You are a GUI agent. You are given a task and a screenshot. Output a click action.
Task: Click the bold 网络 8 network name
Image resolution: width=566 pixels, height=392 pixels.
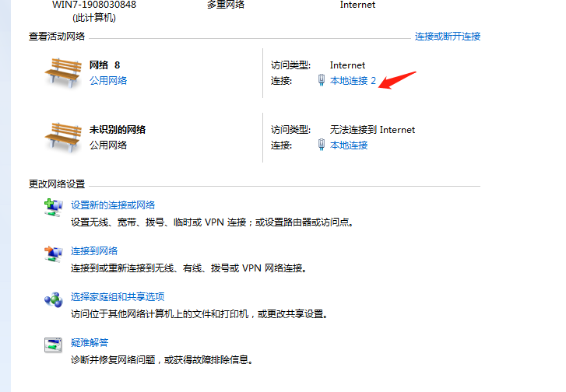(x=105, y=65)
